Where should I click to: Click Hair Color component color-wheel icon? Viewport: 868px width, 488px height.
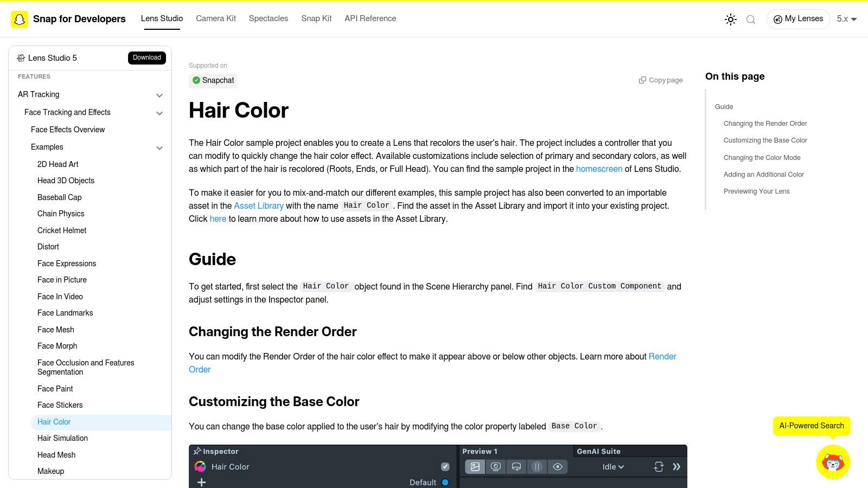[x=200, y=466]
